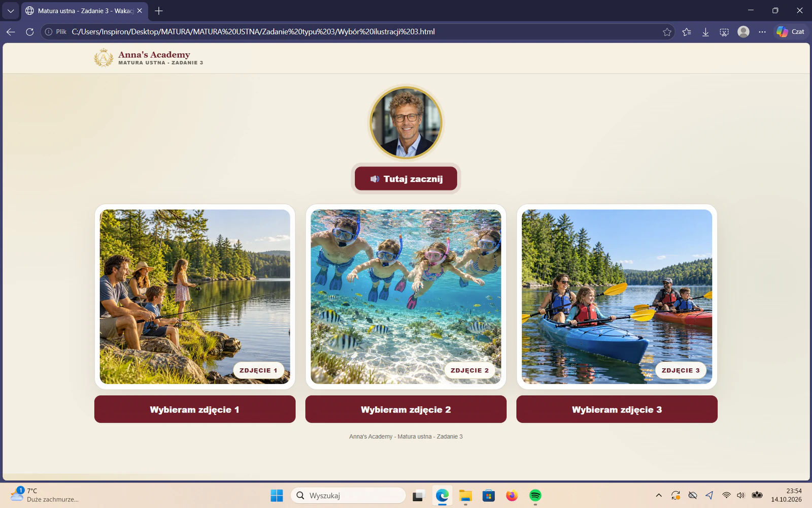Open Microsoft Store in taskbar
This screenshot has width=812, height=508.
489,495
